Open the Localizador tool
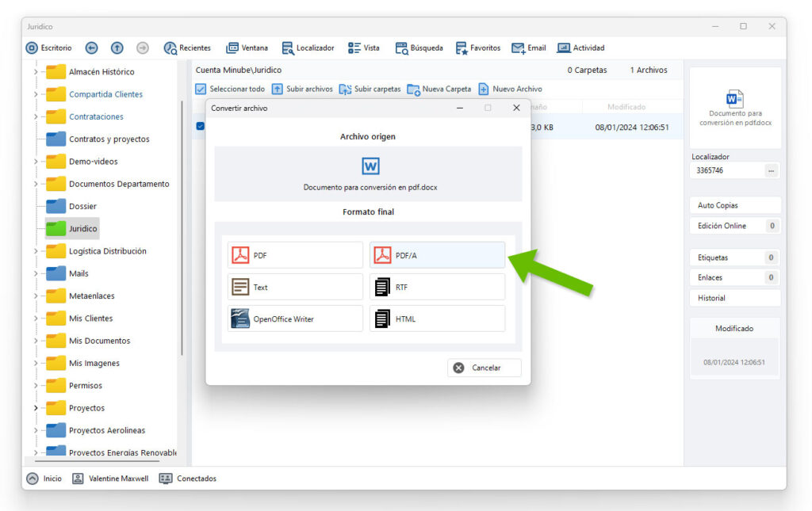 (x=308, y=48)
